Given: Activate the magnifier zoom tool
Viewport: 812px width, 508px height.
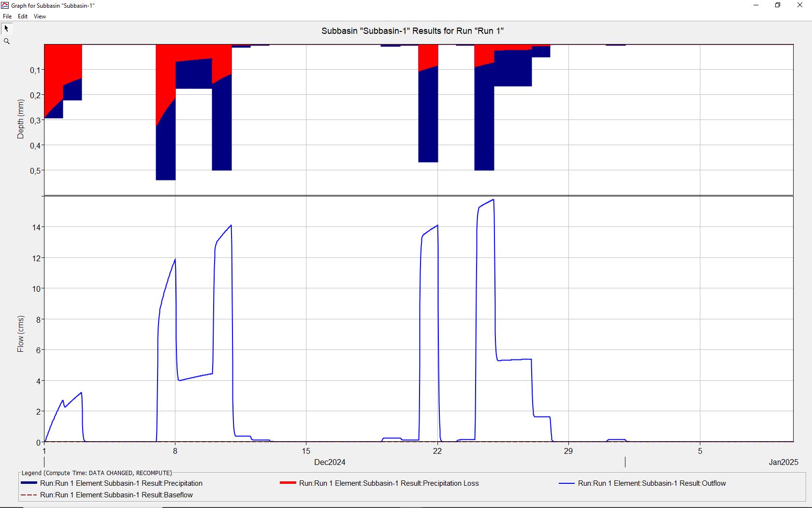Looking at the screenshot, I should pos(7,42).
